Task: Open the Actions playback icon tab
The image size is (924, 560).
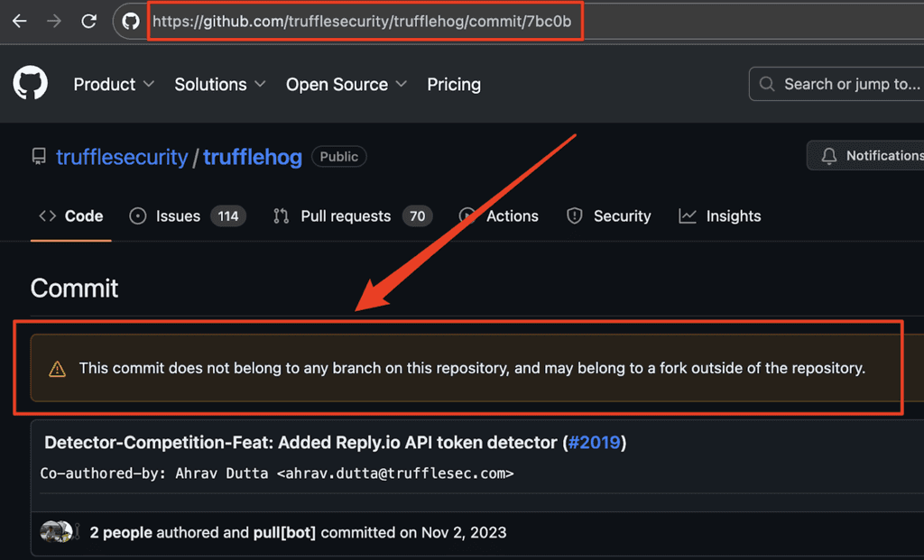Action: tap(467, 216)
